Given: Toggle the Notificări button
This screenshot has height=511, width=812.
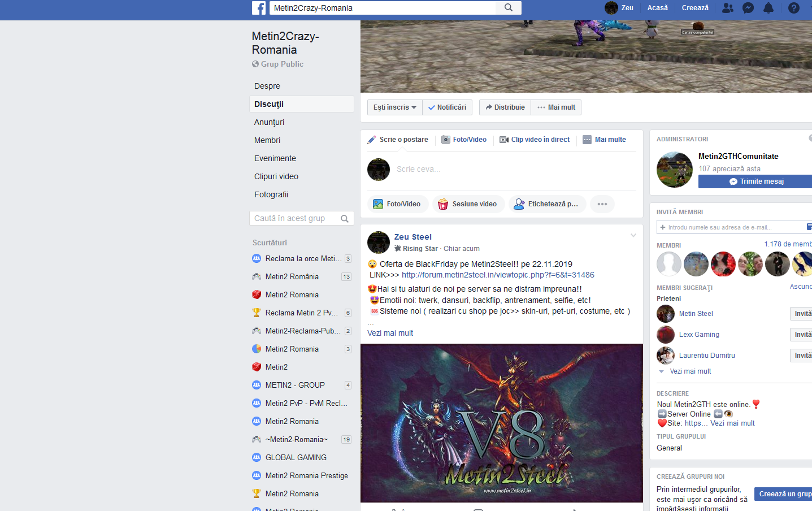Looking at the screenshot, I should pos(447,107).
